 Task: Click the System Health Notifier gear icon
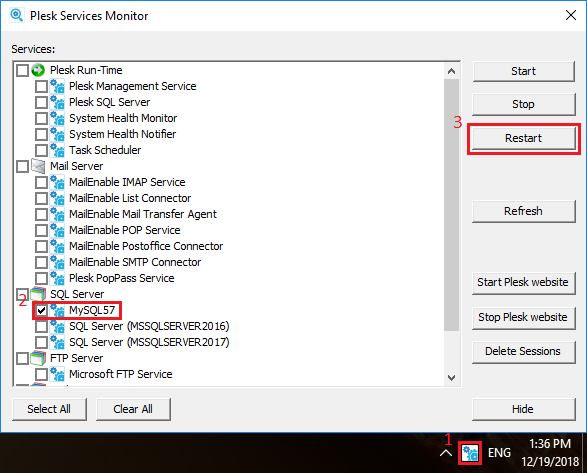click(x=57, y=134)
